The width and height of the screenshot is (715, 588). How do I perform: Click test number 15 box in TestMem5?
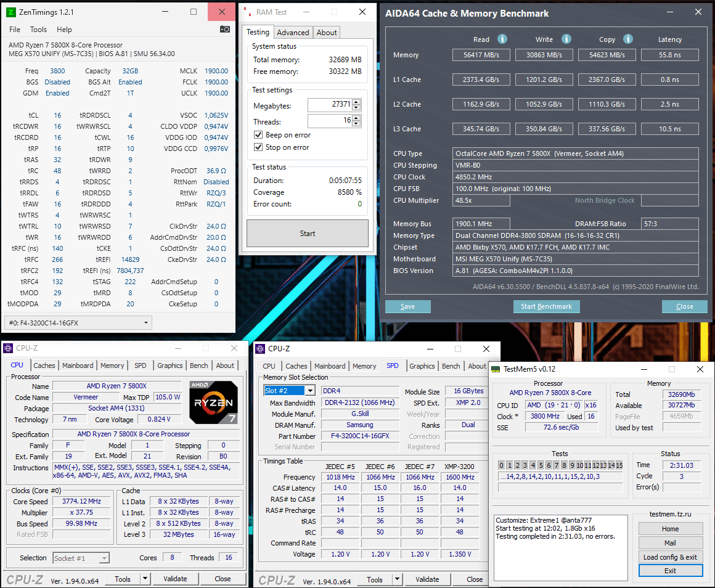(x=619, y=465)
